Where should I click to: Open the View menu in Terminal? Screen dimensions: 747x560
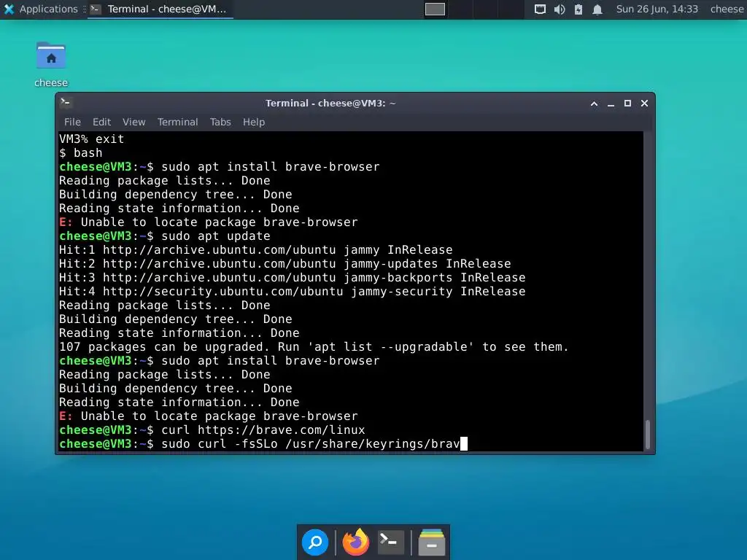pyautogui.click(x=134, y=122)
